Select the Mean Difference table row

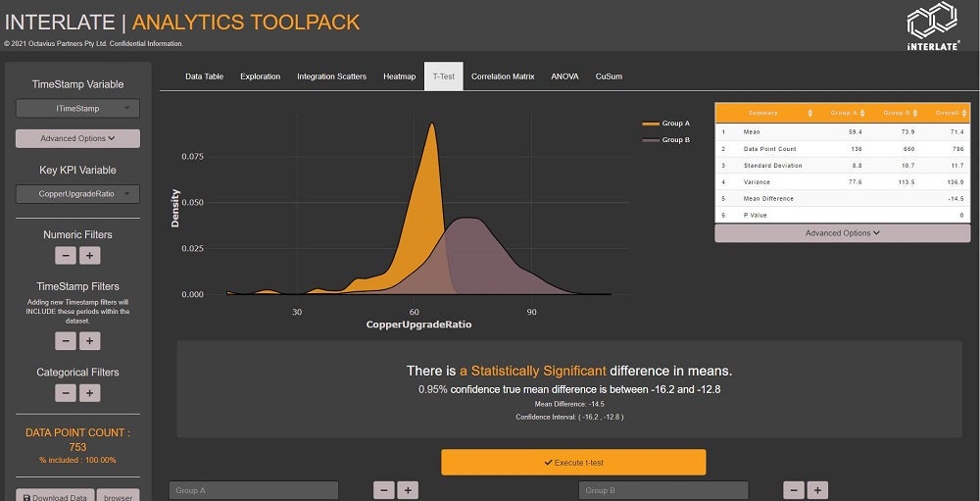click(x=843, y=198)
